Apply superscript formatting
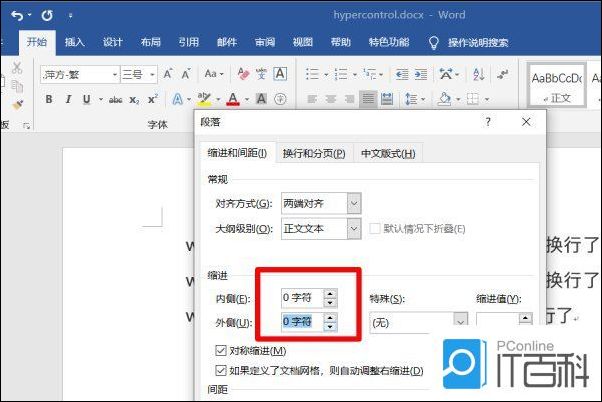602x402 pixels. [x=153, y=99]
